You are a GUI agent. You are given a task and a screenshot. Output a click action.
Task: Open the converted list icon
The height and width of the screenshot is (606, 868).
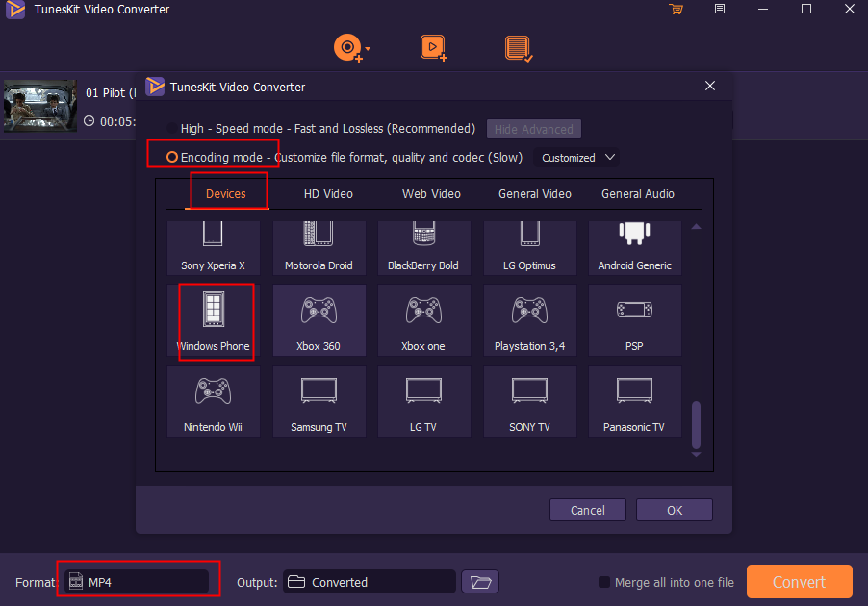[519, 49]
